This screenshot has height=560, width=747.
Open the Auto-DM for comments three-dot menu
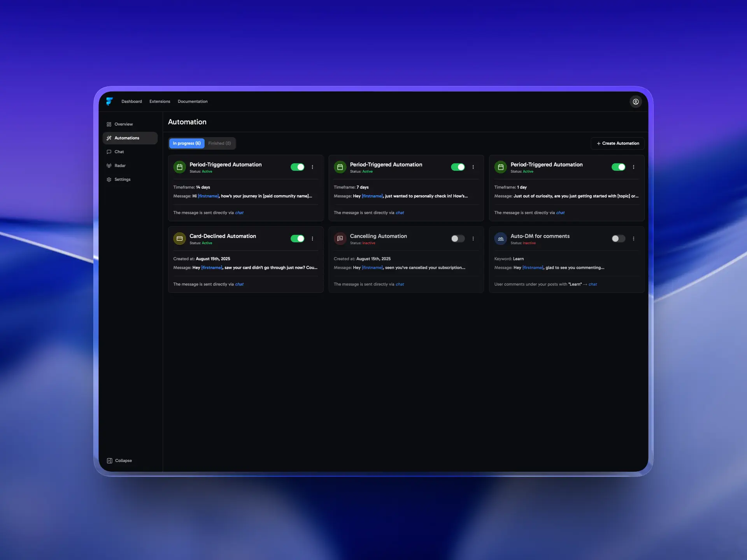[x=633, y=239]
